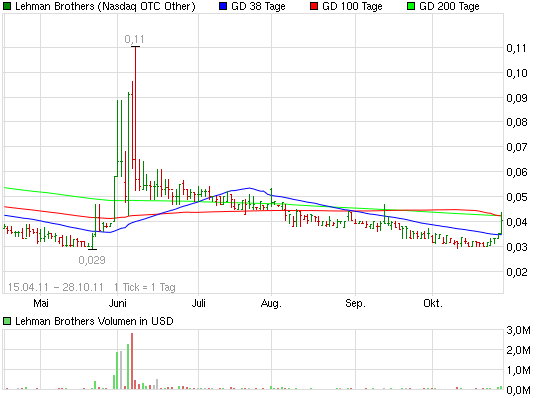
Task: Click the 0,10 price axis label
Action: 517,73
